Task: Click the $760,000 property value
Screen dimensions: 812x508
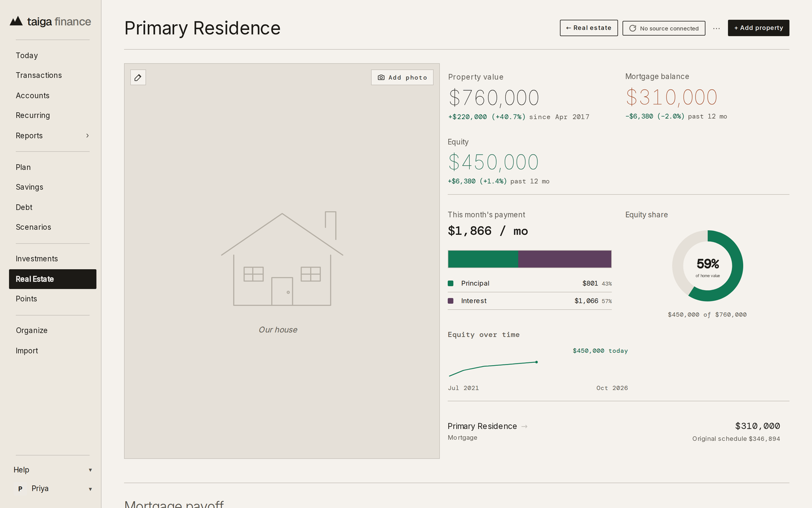Action: [494, 98]
